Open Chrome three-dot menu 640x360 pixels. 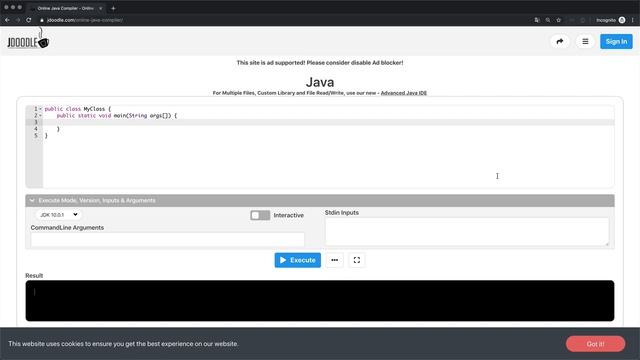coord(633,20)
